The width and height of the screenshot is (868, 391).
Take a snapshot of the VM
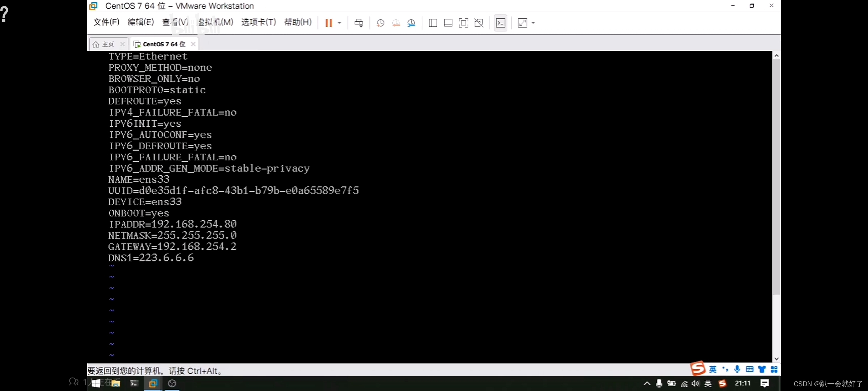pyautogui.click(x=380, y=23)
